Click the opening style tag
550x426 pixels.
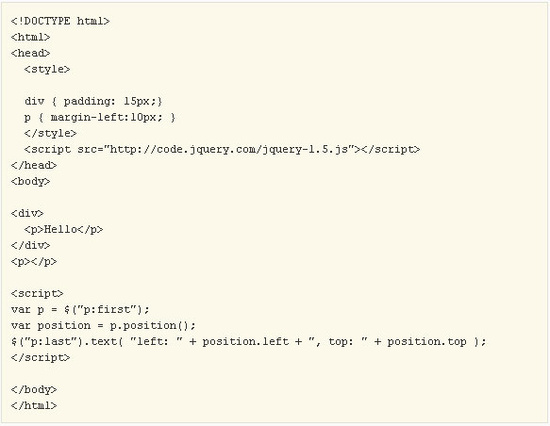coord(47,69)
